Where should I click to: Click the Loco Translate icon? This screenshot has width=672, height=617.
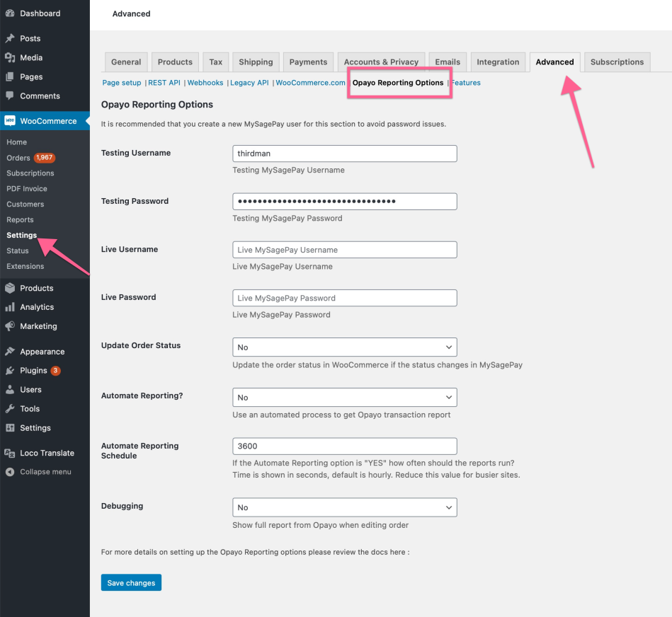pos(10,453)
